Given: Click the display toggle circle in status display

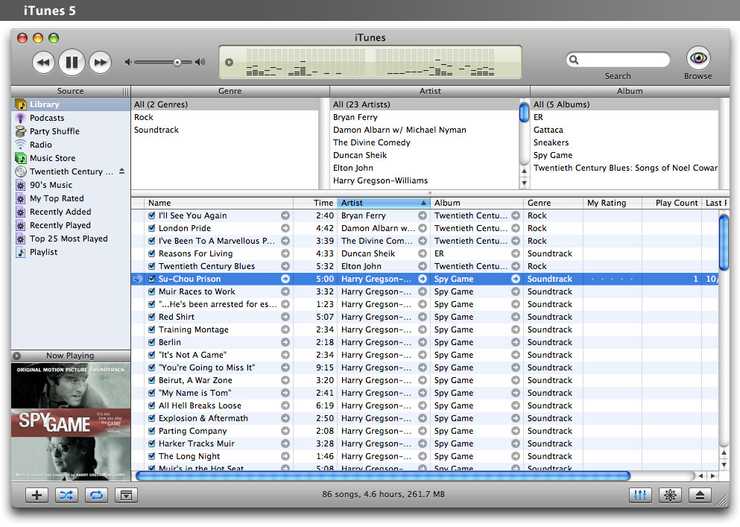Looking at the screenshot, I should pos(229,62).
